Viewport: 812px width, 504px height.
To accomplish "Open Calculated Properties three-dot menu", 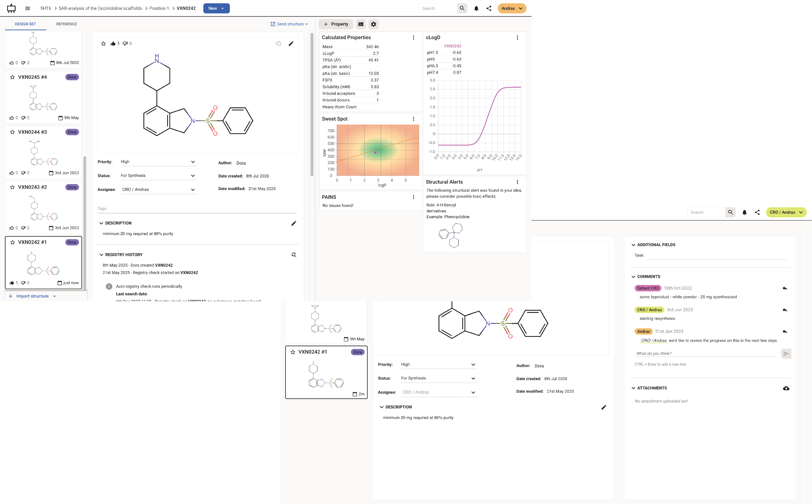I will pos(413,37).
